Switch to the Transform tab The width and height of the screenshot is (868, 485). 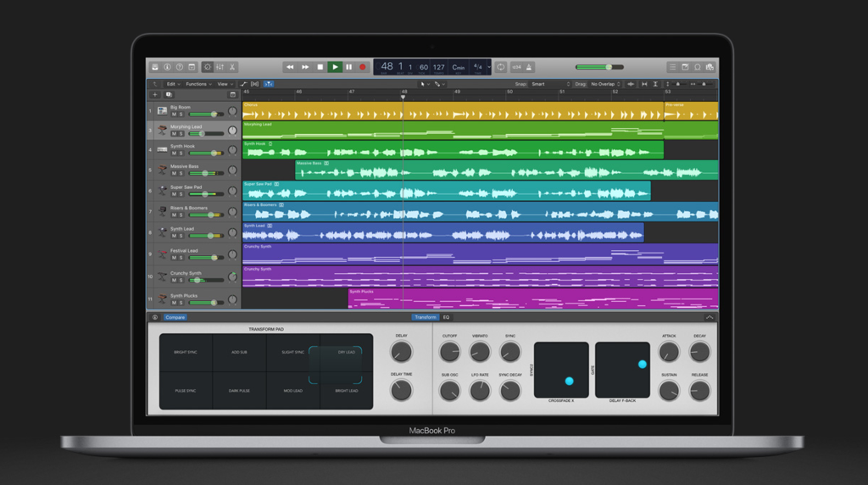[x=426, y=317]
